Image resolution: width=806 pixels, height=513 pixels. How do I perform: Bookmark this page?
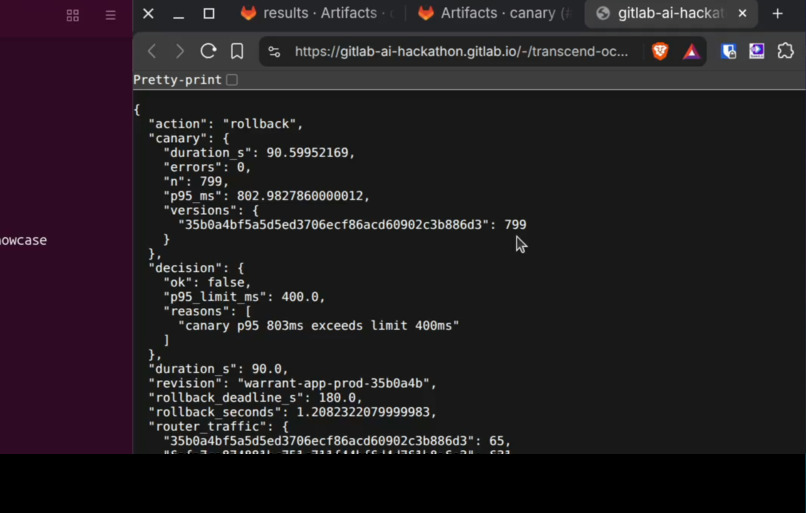click(x=237, y=51)
